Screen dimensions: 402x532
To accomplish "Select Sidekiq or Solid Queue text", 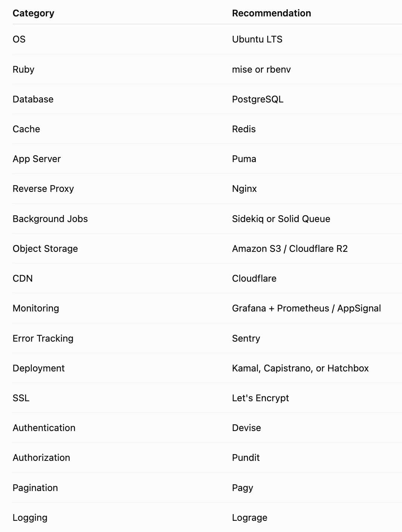I will [x=281, y=219].
